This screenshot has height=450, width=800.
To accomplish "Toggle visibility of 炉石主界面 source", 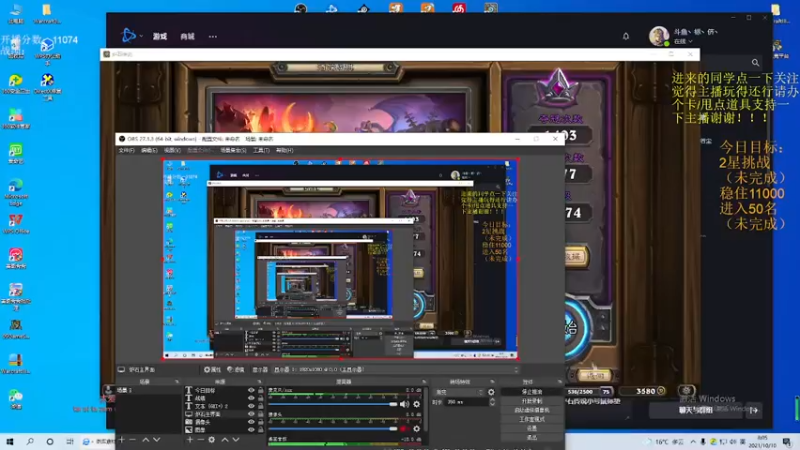I will pos(251,414).
